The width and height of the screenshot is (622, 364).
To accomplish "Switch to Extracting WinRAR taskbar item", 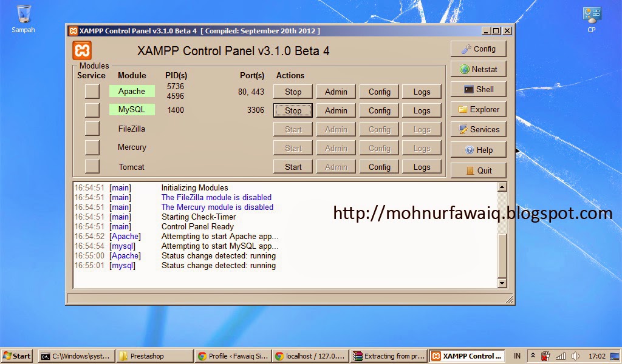I will tap(389, 356).
